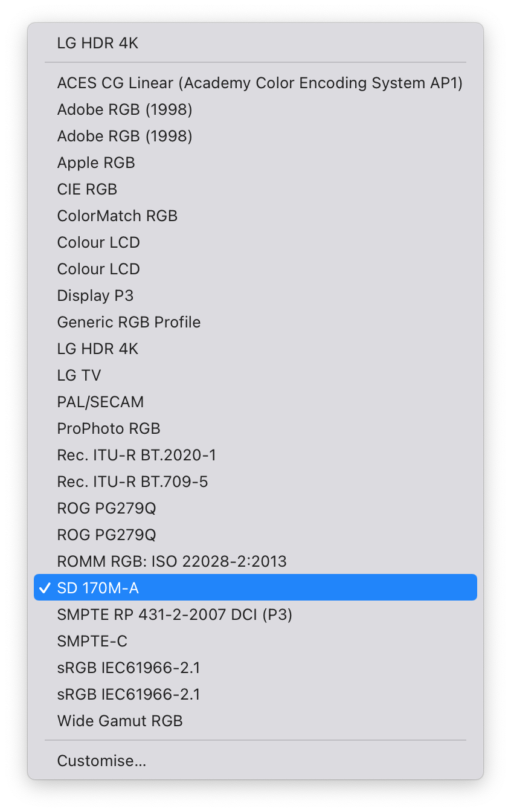Viewport: 511px width, 812px height.
Task: Select Generic RGB Profile
Action: coord(129,322)
